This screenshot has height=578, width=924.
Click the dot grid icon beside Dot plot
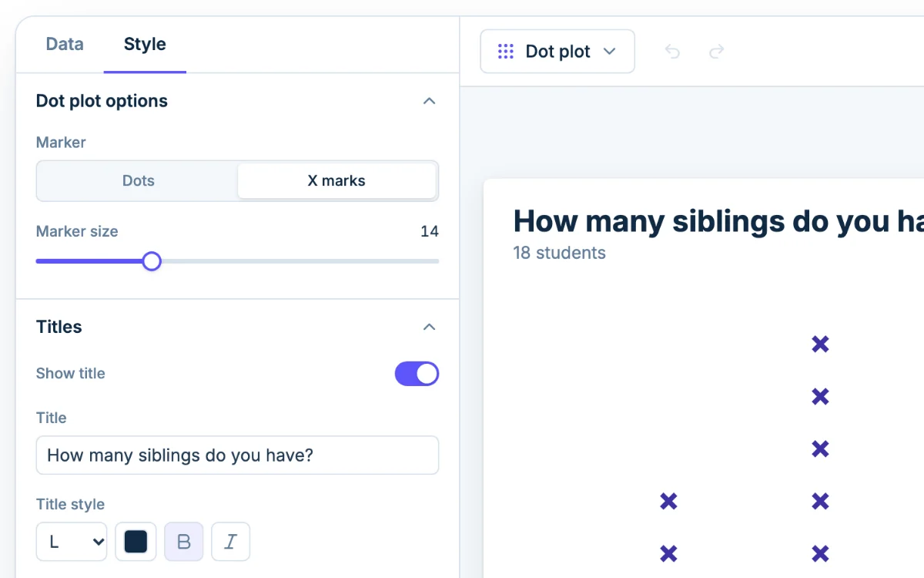point(506,52)
